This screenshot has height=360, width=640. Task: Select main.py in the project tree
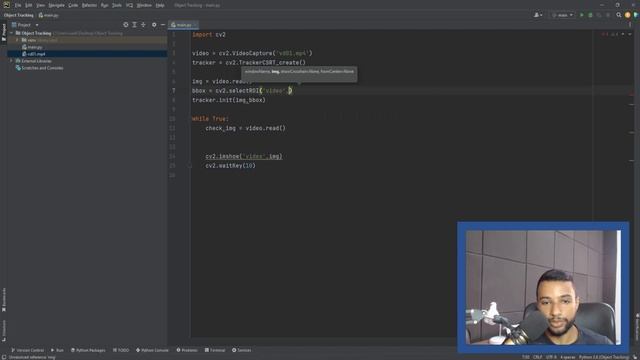pos(33,47)
